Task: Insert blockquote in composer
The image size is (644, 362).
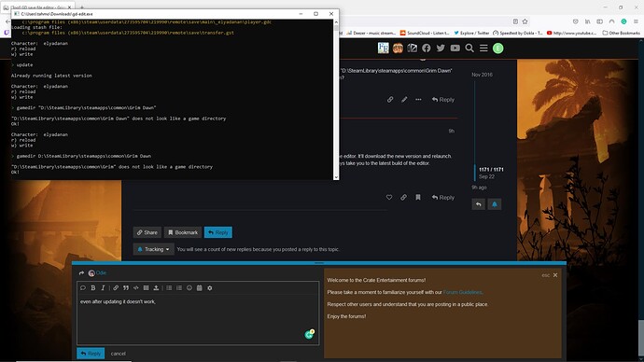Action: coord(126,288)
